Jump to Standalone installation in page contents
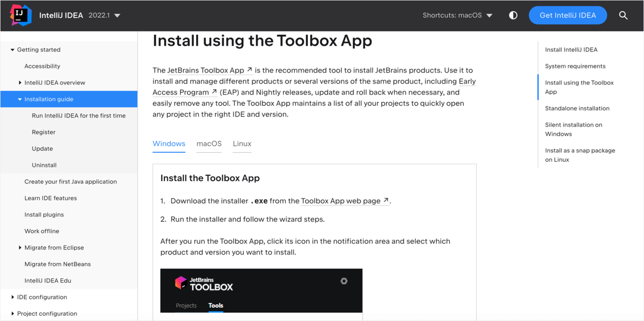The height and width of the screenshot is (321, 644). point(577,108)
